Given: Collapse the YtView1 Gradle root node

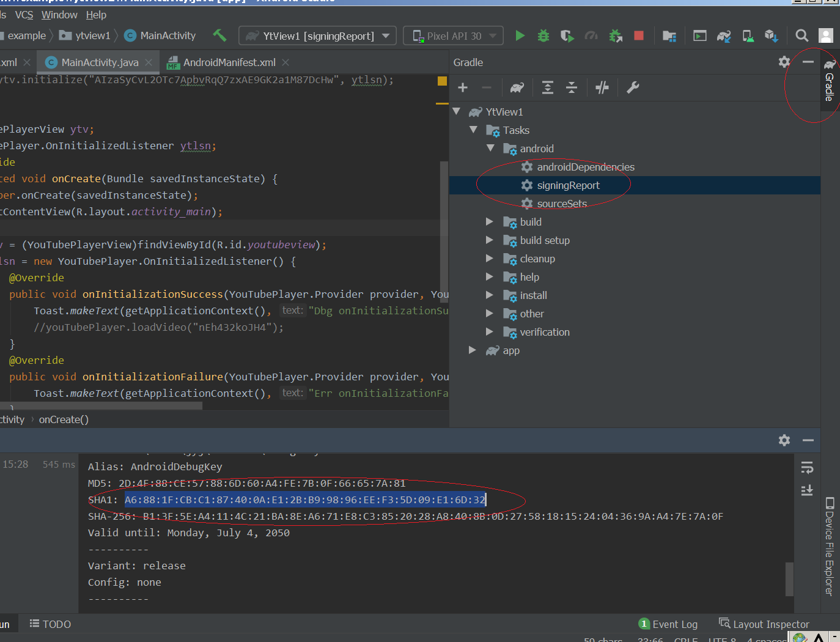Looking at the screenshot, I should tap(457, 112).
